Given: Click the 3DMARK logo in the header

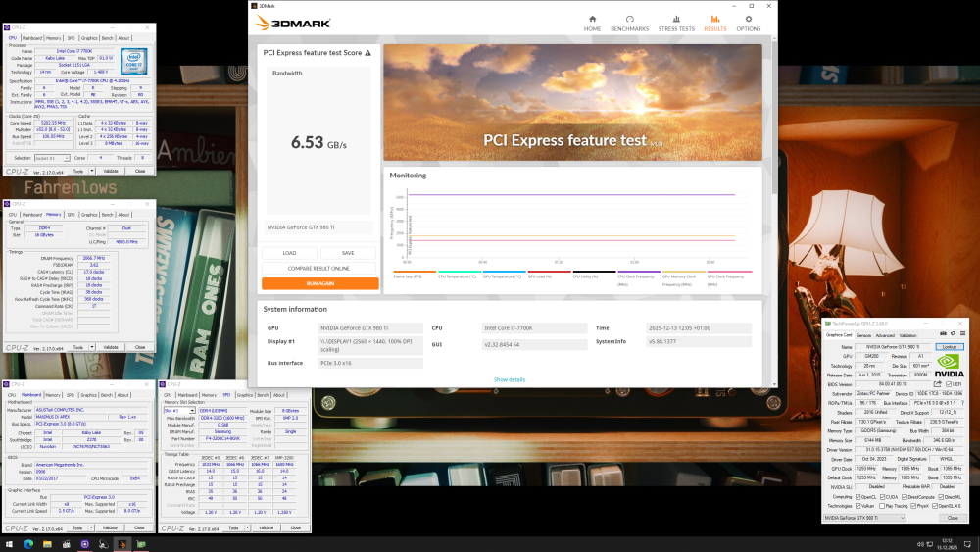Looking at the screenshot, I should tap(293, 24).
